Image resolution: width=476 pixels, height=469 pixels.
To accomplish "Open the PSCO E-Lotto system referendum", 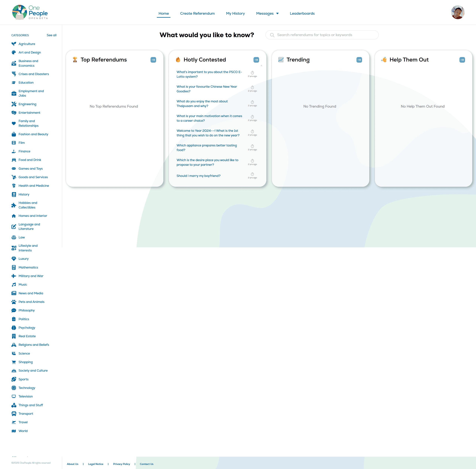I will click(x=209, y=74).
